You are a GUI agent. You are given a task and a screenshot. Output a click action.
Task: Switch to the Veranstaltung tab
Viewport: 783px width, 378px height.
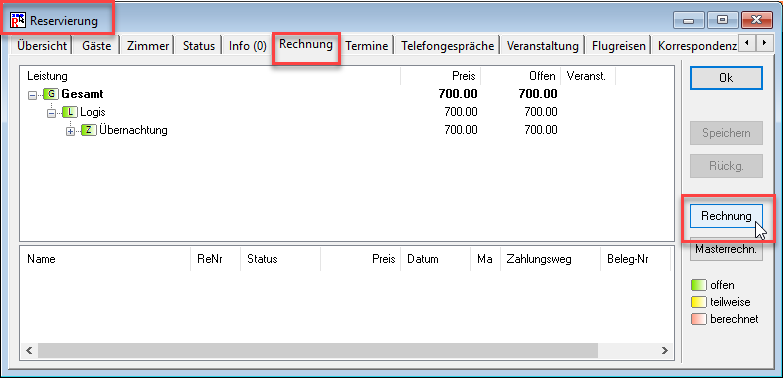[x=542, y=46]
